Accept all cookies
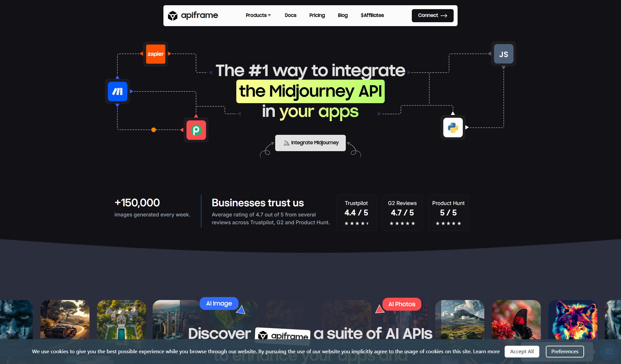Viewport: 621px width, 364px height. 522,352
